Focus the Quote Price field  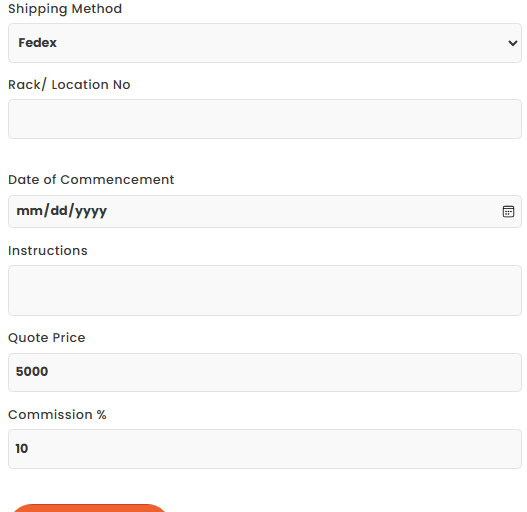[265, 372]
